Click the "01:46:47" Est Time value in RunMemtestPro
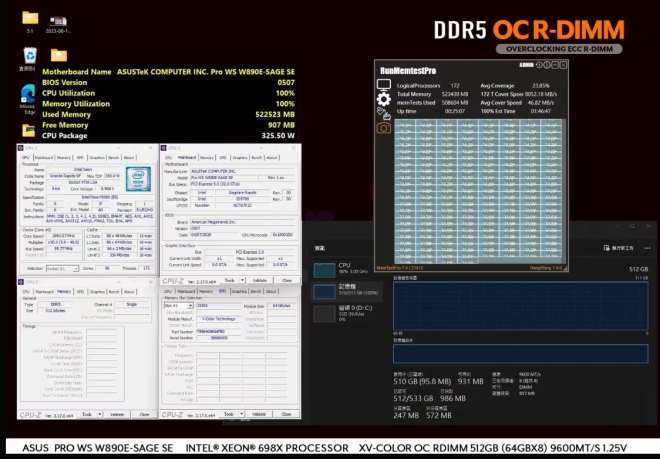The width and height of the screenshot is (660, 459). pyautogui.click(x=540, y=111)
